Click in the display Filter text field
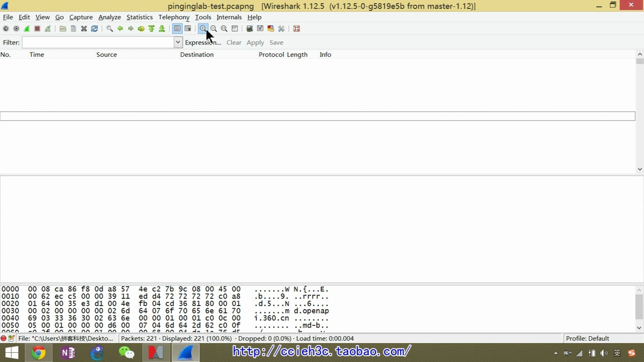644x362 pixels. 98,42
